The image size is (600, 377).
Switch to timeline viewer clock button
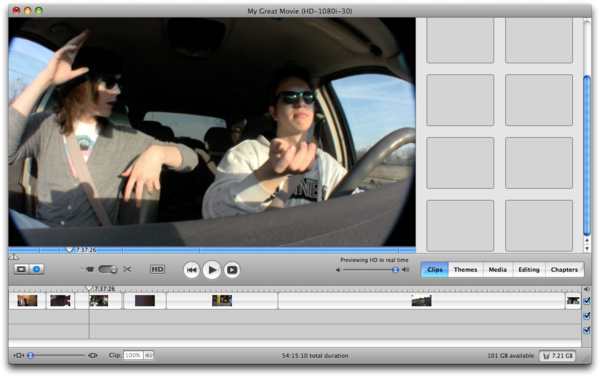pyautogui.click(x=36, y=269)
